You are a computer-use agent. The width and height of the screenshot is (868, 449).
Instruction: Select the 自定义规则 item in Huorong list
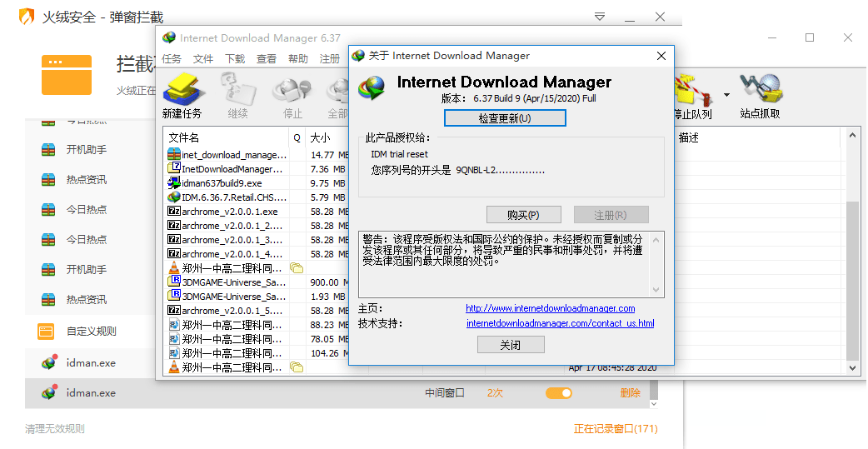92,332
